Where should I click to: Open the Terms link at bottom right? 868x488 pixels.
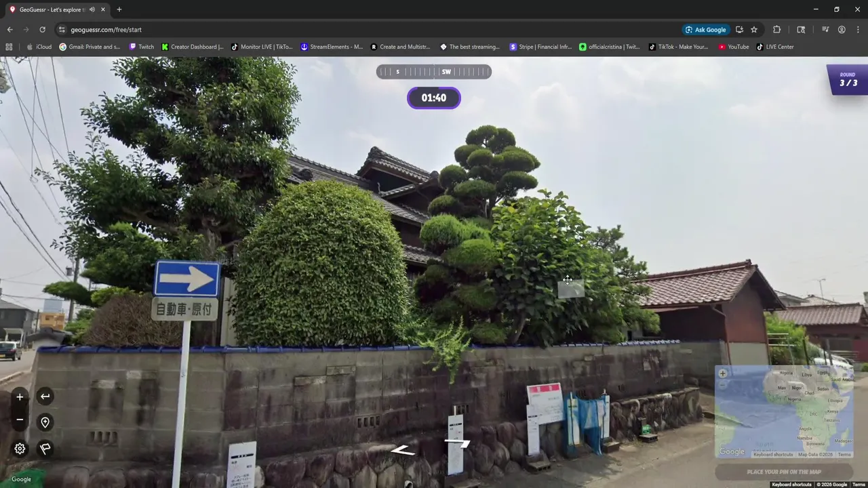click(859, 485)
